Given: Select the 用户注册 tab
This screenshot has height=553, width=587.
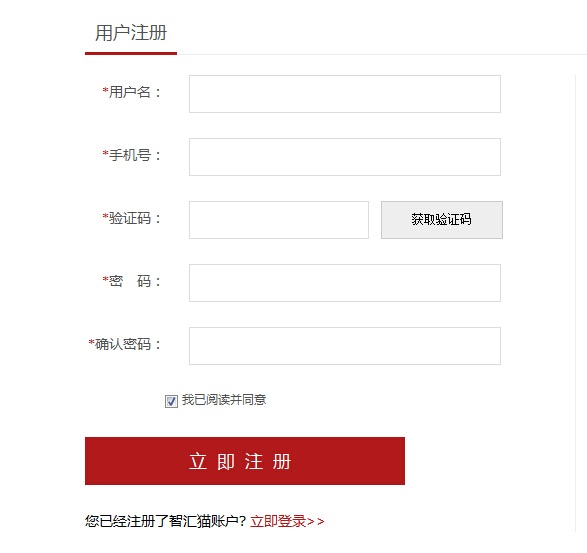Looking at the screenshot, I should (x=131, y=33).
